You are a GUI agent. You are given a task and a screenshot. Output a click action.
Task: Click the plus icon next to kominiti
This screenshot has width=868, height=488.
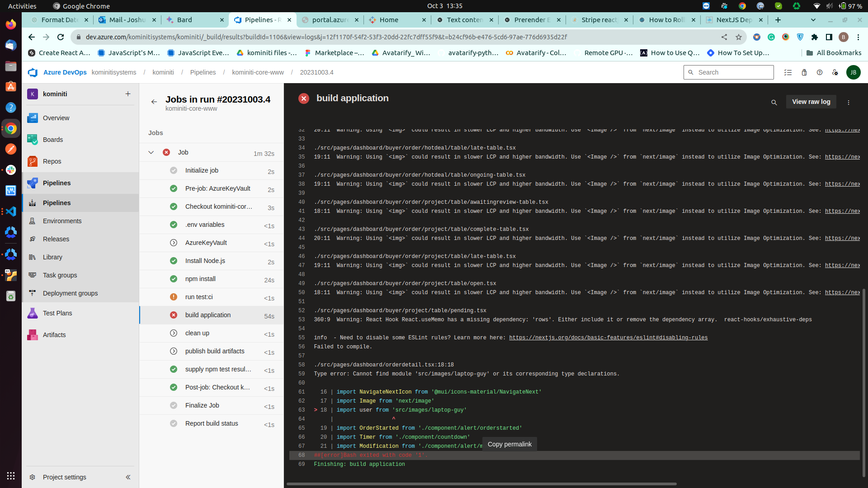(x=128, y=94)
